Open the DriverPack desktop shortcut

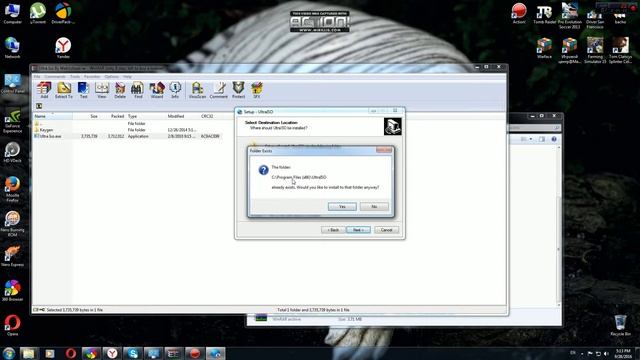(63, 13)
